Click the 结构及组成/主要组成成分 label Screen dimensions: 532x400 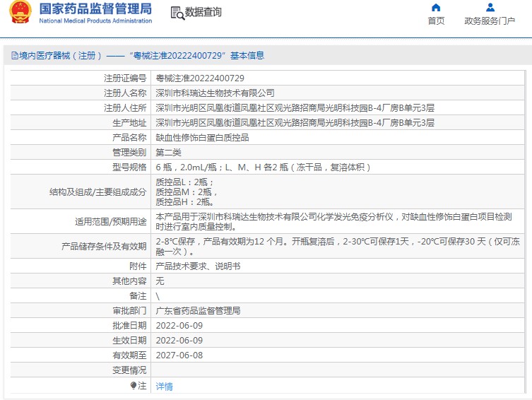[97, 192]
